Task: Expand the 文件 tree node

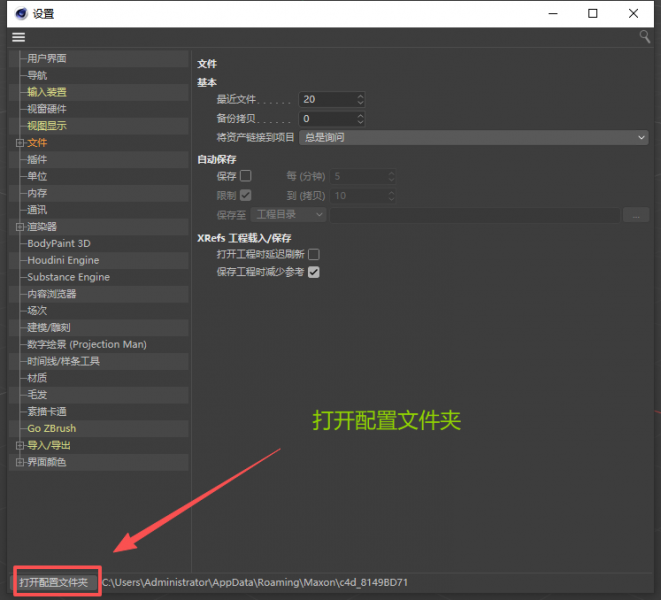Action: coord(19,143)
